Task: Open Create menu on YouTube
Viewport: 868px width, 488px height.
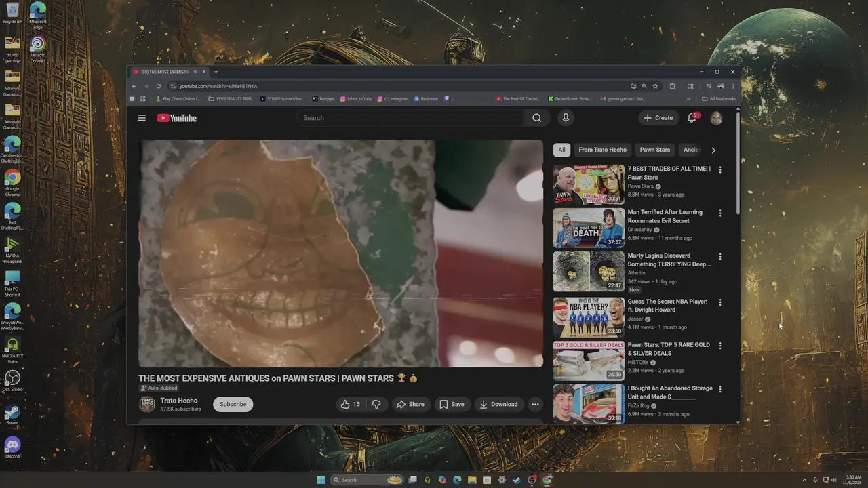Action: click(658, 118)
